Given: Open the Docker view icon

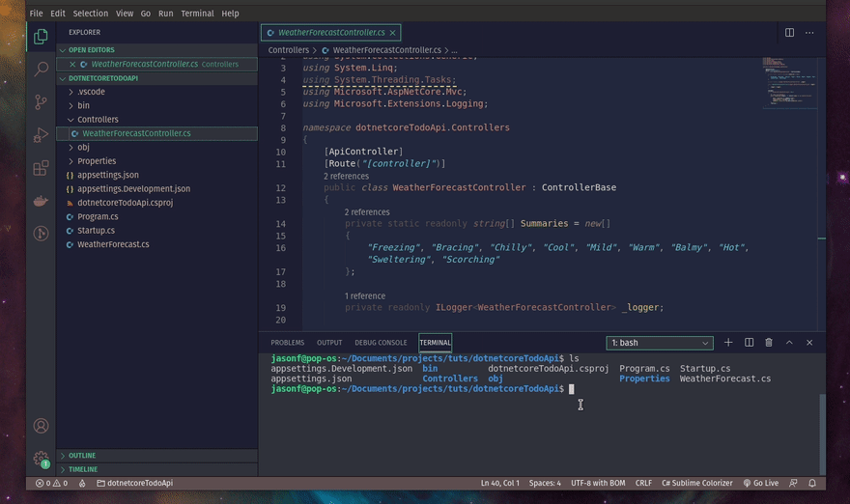Looking at the screenshot, I should pos(41,201).
